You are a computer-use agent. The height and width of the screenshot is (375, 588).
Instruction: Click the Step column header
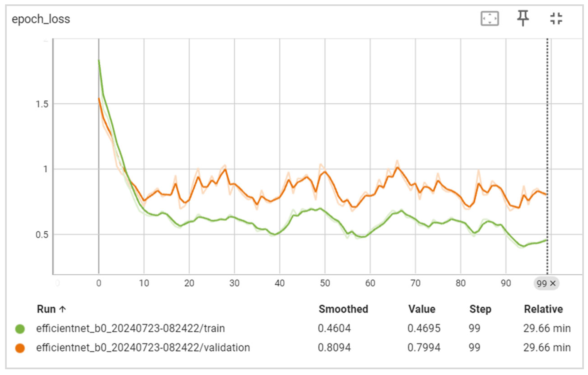(x=480, y=309)
